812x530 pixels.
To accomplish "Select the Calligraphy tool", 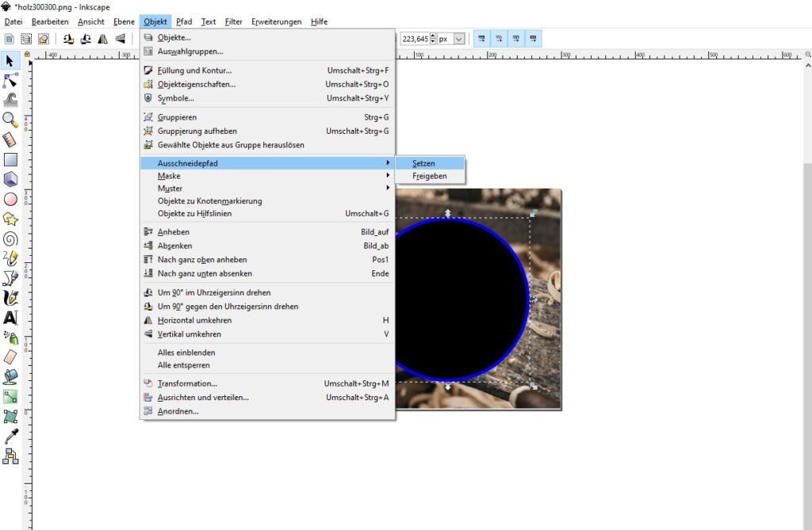I will 10,298.
